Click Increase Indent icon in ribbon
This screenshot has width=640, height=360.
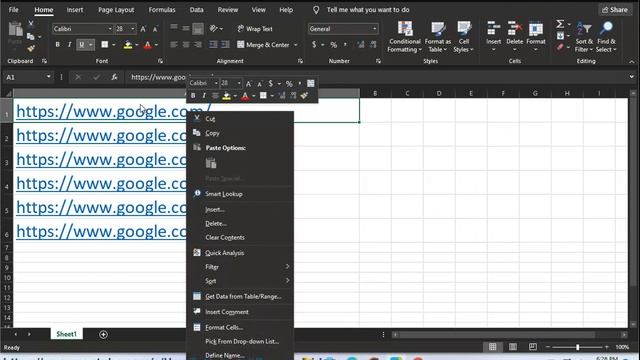(x=225, y=44)
